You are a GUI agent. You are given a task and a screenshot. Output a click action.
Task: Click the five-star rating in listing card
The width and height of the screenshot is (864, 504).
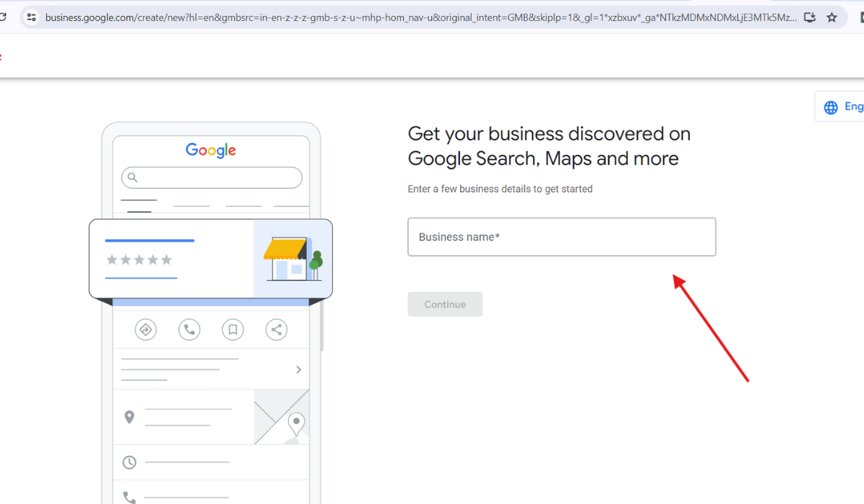tap(139, 260)
